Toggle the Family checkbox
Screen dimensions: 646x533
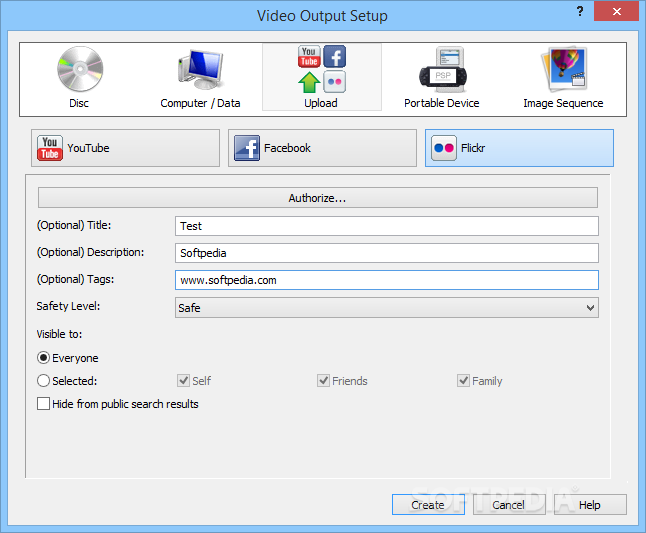pyautogui.click(x=463, y=381)
